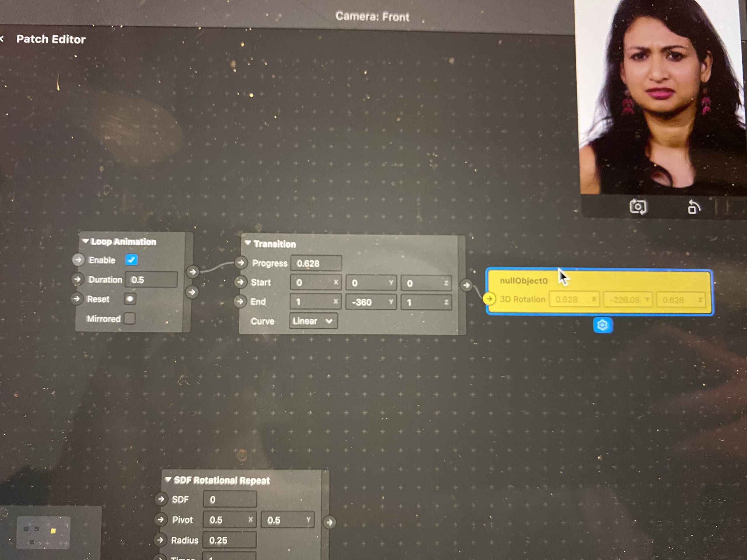
Task: Toggle the Enable checkbox in Loop Animation
Action: coord(131,260)
